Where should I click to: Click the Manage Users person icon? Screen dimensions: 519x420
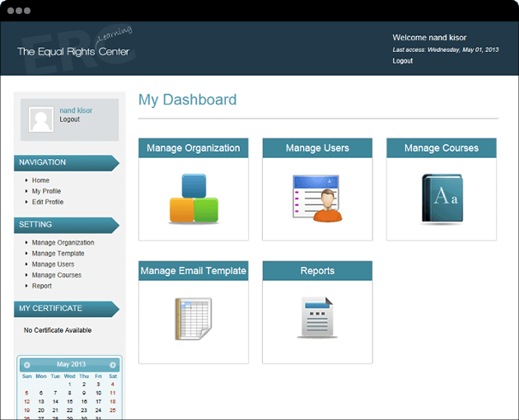click(x=317, y=198)
